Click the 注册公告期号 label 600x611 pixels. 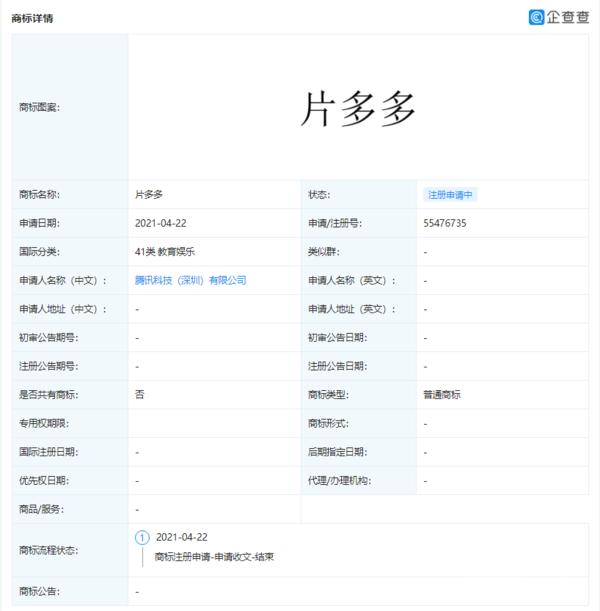tap(49, 366)
